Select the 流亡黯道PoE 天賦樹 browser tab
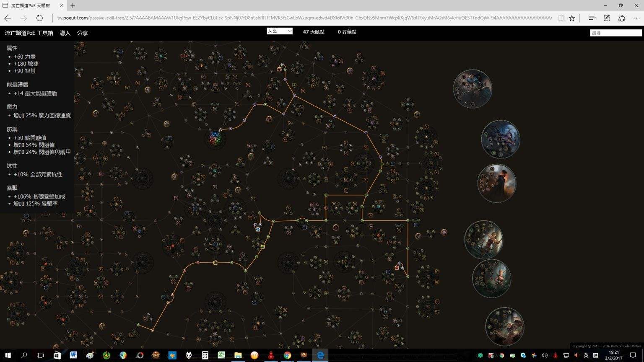Viewport: 644px width, 362px height. 33,5
